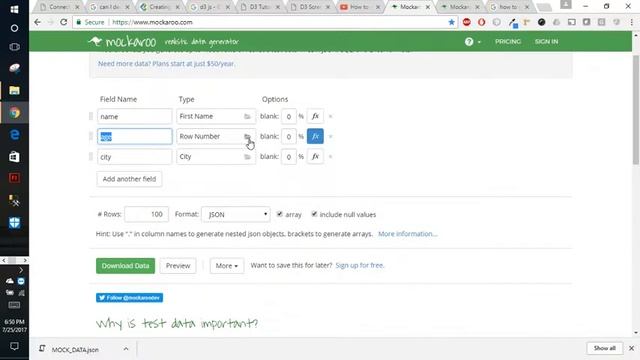
Task: Open Need more data plans link
Action: pos(166,64)
